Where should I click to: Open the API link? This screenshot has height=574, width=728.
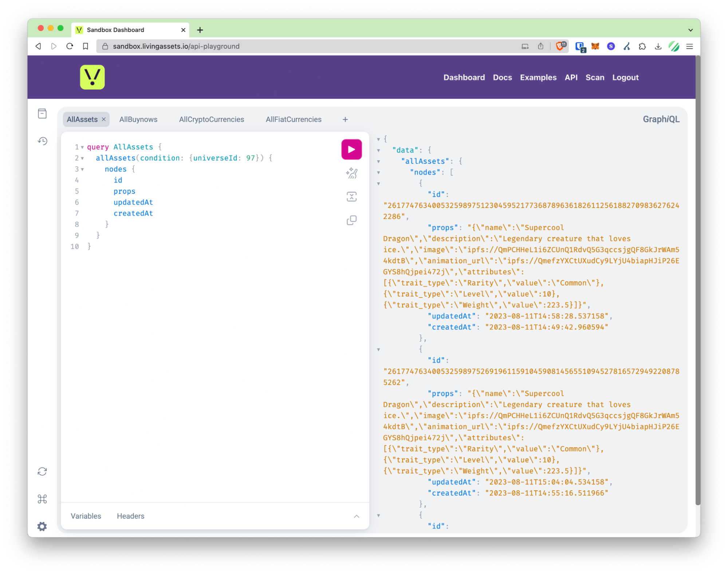pyautogui.click(x=571, y=77)
